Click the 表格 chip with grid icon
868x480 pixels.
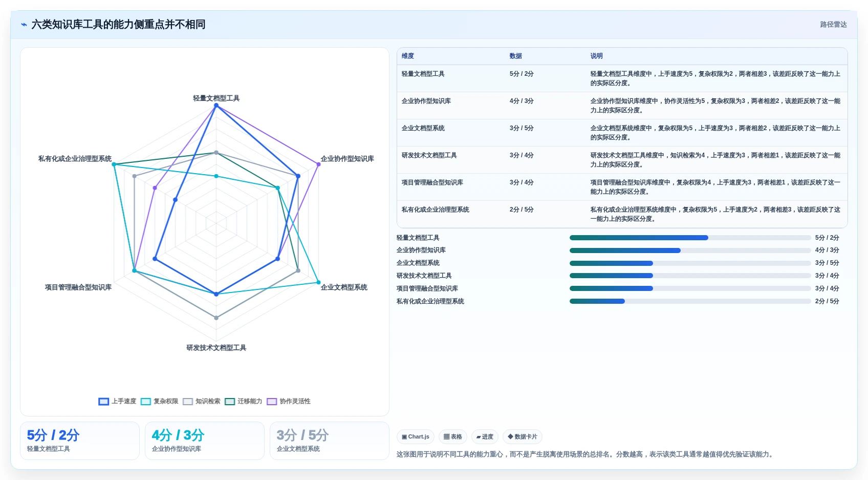point(453,437)
